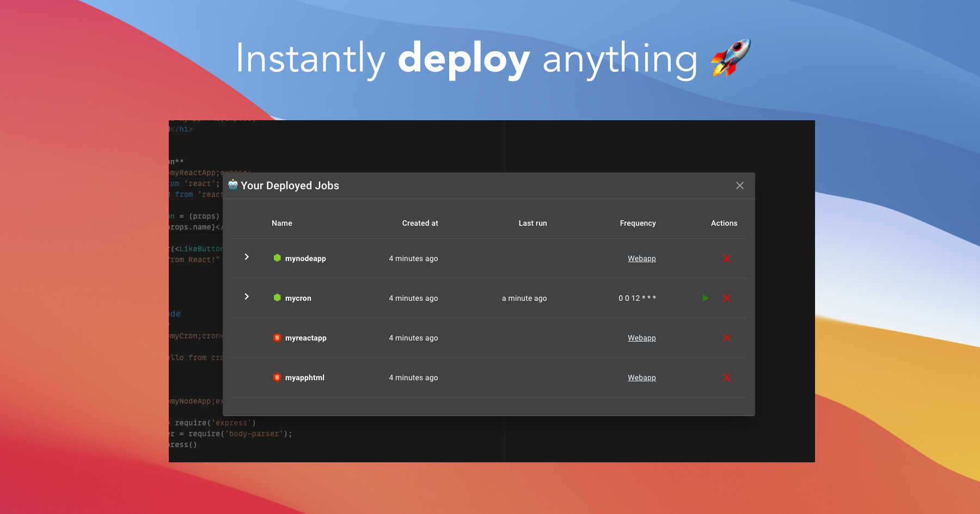The image size is (980, 514).
Task: Select the mycron job name
Action: pos(298,298)
